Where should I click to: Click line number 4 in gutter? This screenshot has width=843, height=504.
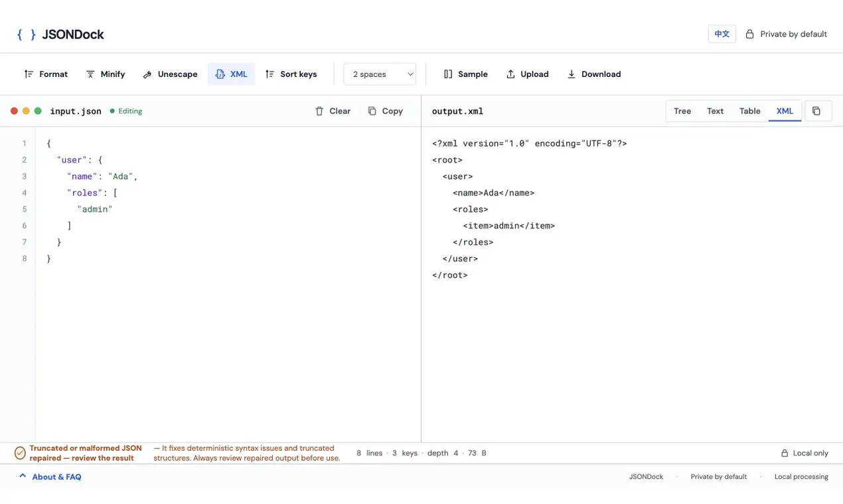point(25,193)
